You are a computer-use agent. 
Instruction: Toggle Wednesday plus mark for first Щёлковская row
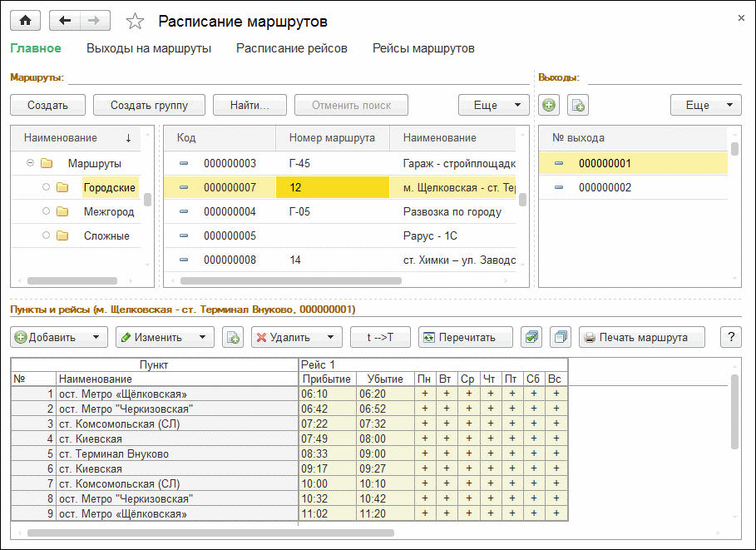click(467, 394)
